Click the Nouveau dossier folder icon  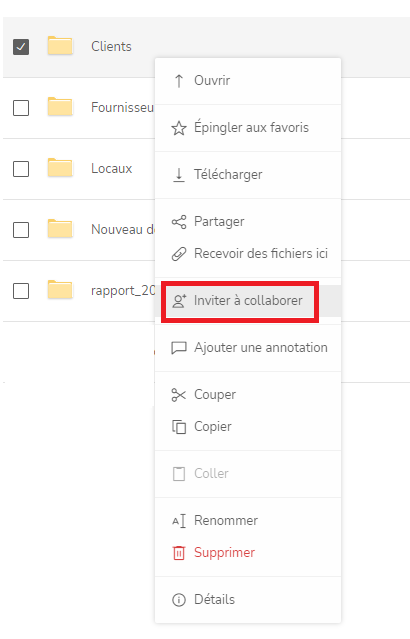pyautogui.click(x=60, y=229)
